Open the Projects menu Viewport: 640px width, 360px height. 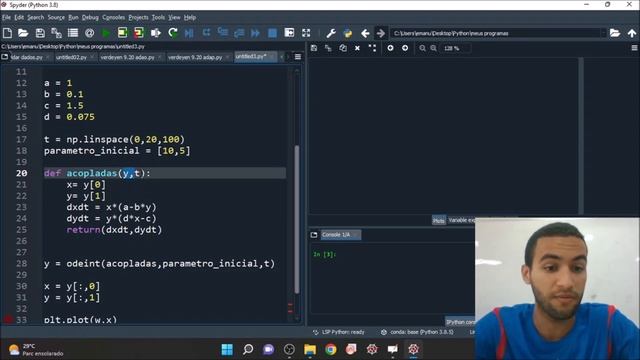pyautogui.click(x=138, y=18)
